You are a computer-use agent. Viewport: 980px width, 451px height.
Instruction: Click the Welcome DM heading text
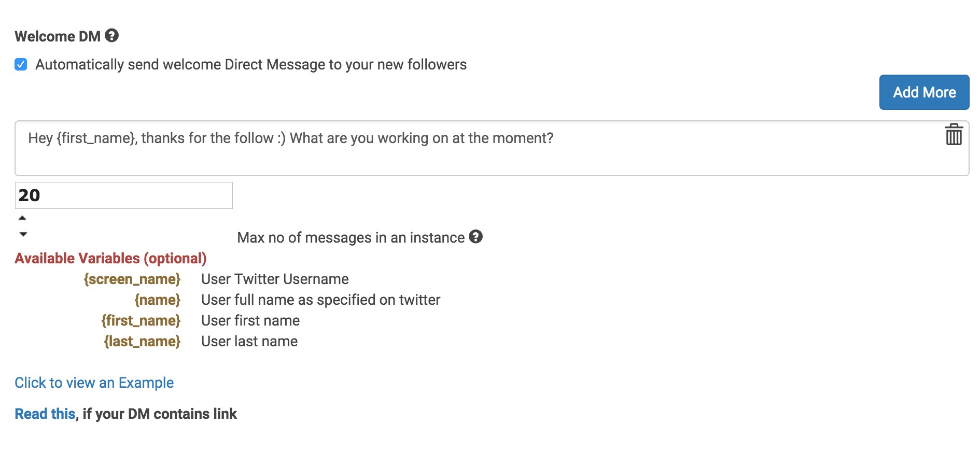click(58, 36)
